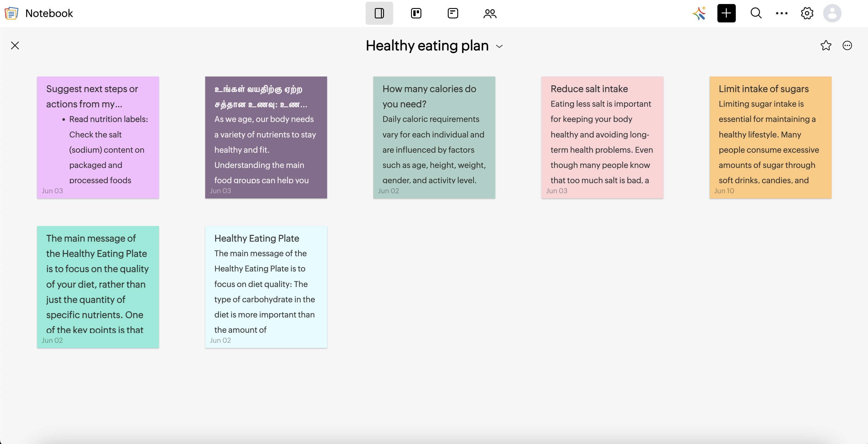This screenshot has width=868, height=444.
Task: Open the user profile avatar
Action: click(832, 13)
